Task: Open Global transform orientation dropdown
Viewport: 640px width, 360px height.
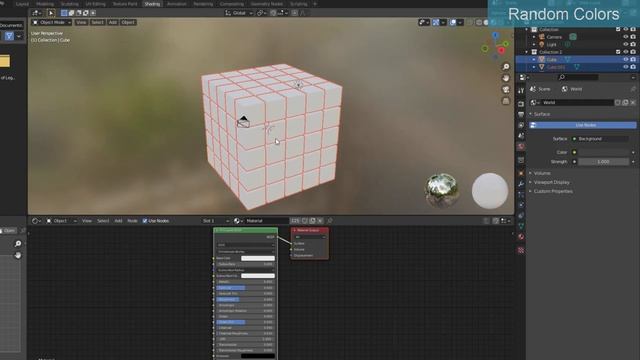Action: click(x=238, y=13)
